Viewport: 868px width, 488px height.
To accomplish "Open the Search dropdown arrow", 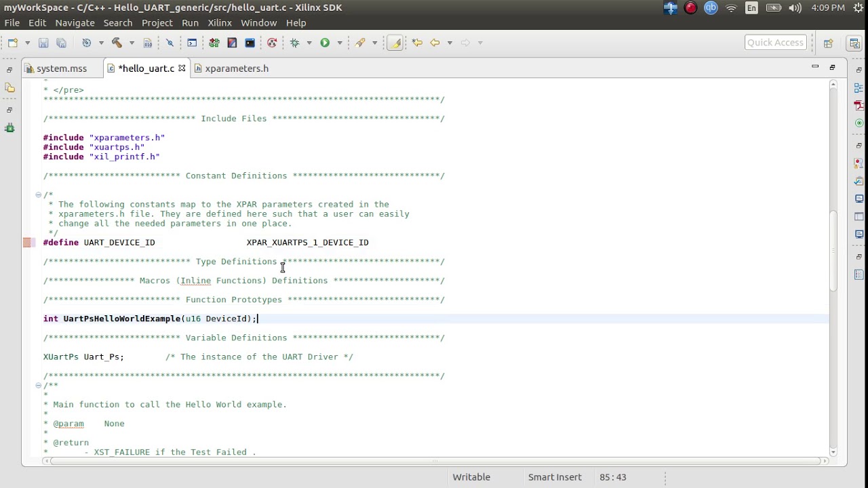I will (x=374, y=43).
